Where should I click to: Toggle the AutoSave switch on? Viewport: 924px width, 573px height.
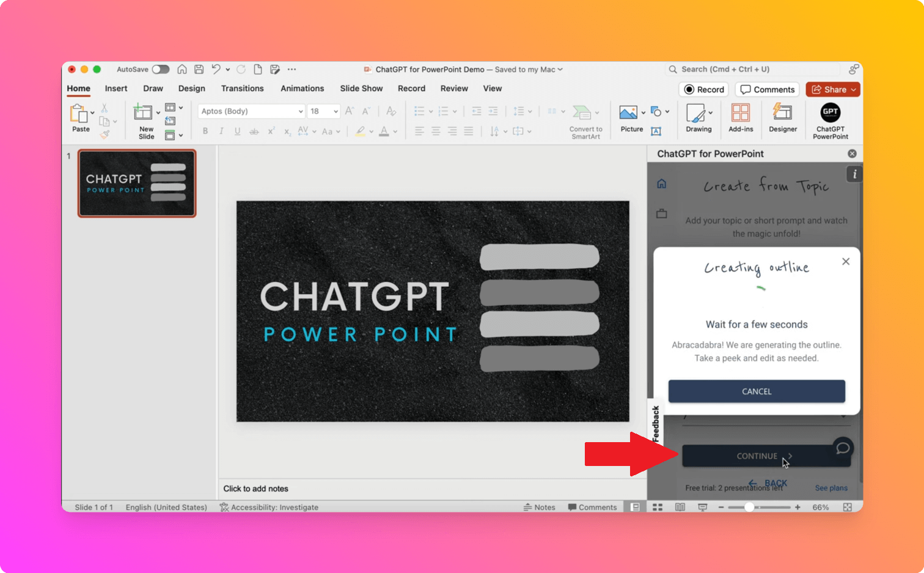(161, 69)
